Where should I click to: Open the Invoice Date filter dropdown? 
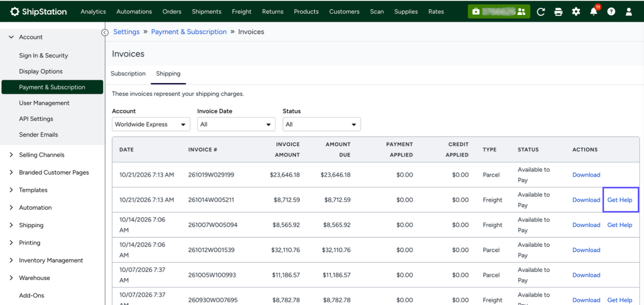236,124
